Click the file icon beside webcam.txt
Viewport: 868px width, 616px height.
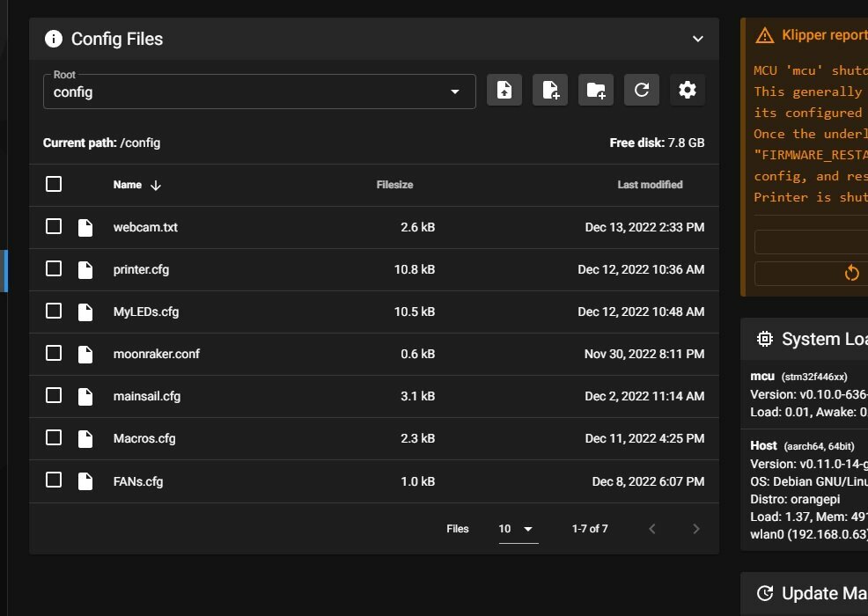coord(85,227)
